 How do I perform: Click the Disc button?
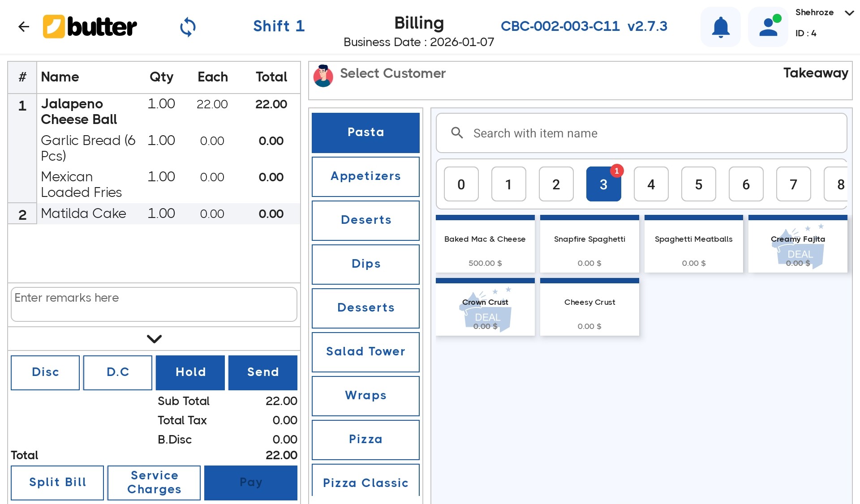coord(45,372)
